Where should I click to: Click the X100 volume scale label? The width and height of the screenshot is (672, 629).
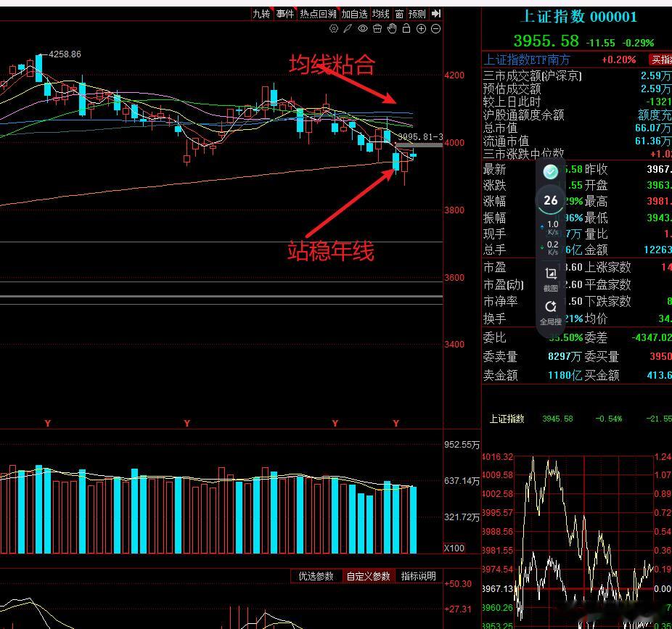click(454, 548)
